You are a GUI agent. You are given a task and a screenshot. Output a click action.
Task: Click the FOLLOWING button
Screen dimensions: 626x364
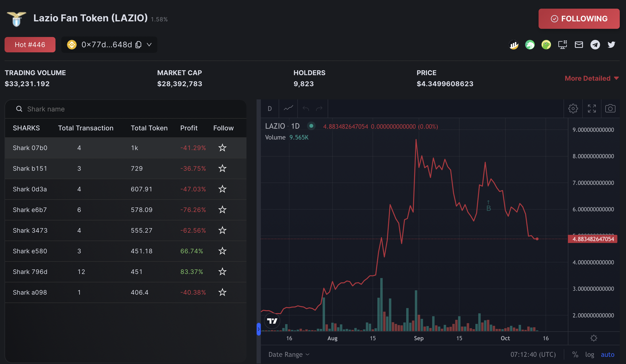coord(579,19)
